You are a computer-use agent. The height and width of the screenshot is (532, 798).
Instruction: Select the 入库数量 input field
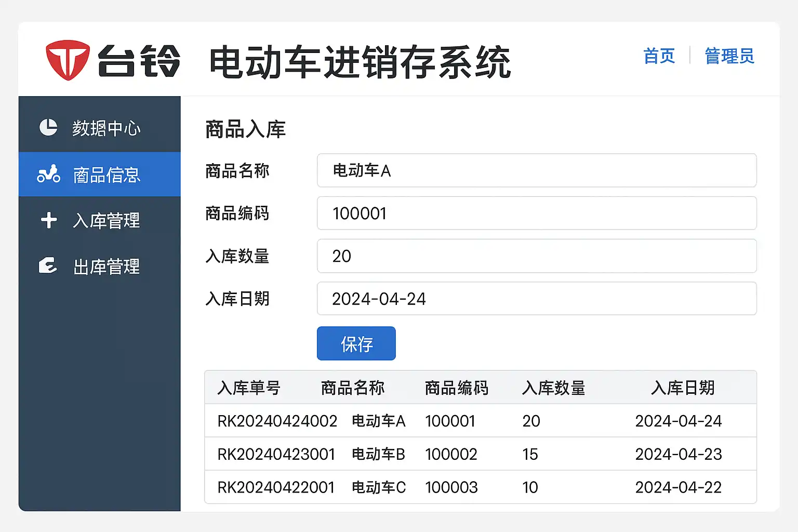(x=537, y=256)
